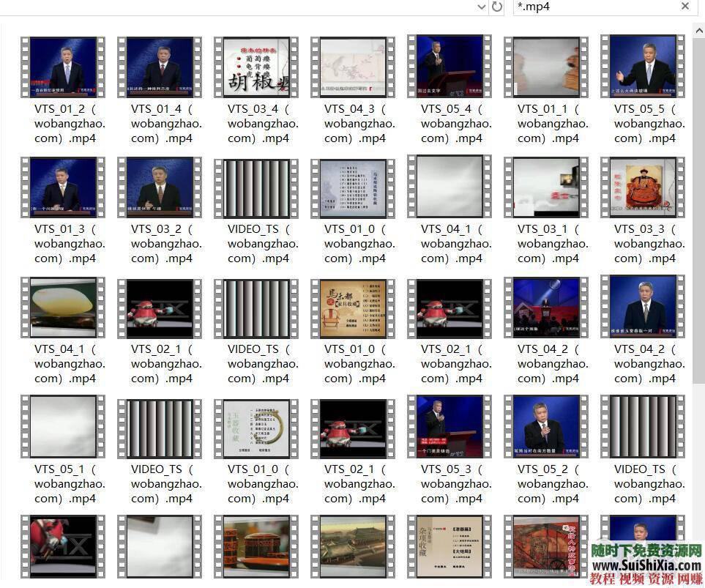The width and height of the screenshot is (705, 588).
Task: Click the refresh icon beside the address bar
Action: (497, 7)
